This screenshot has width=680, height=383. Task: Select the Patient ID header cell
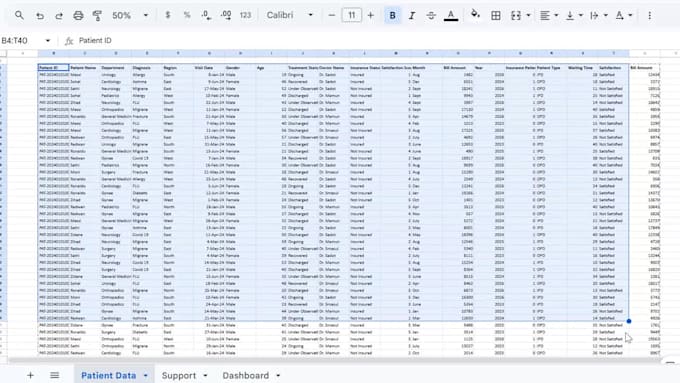pos(53,68)
